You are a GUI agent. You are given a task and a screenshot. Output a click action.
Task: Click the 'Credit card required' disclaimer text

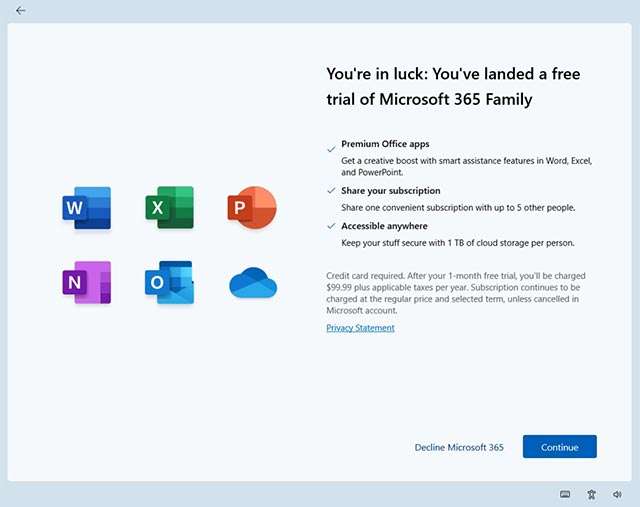pyautogui.click(x=456, y=293)
